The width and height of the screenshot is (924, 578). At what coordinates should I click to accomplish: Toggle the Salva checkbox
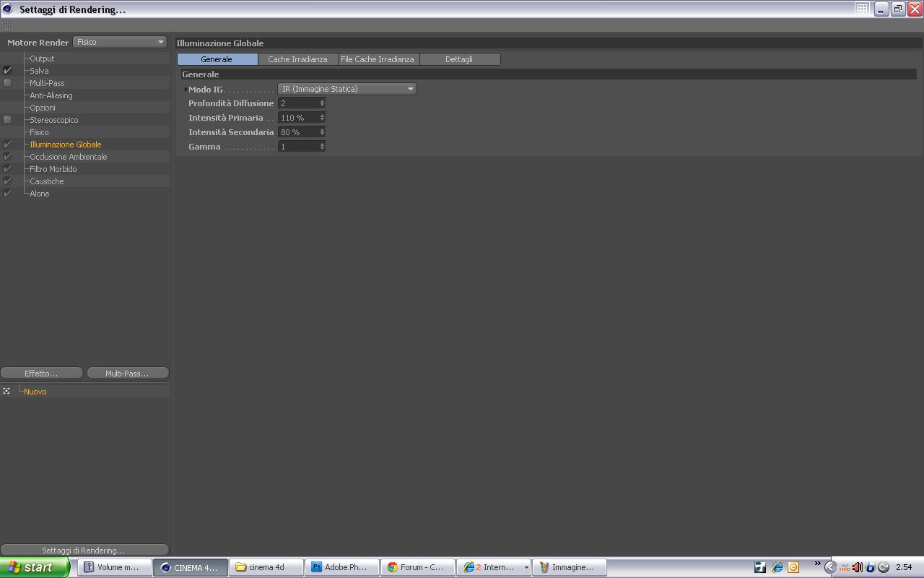click(8, 71)
